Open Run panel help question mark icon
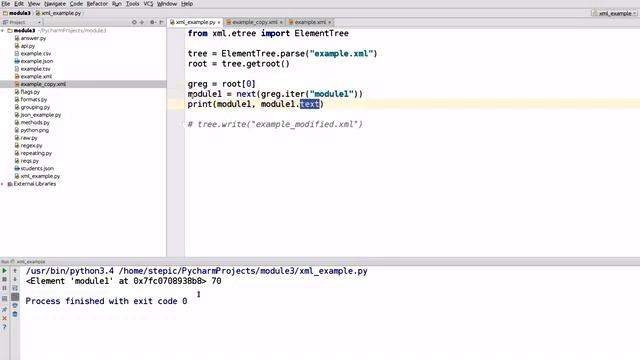640x360 pixels. pyautogui.click(x=4, y=327)
